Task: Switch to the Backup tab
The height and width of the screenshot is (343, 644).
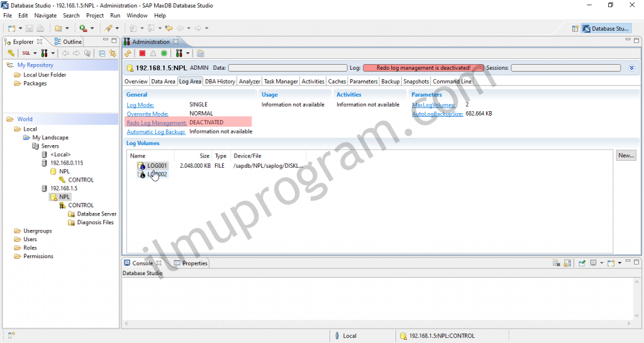Action: coord(390,82)
